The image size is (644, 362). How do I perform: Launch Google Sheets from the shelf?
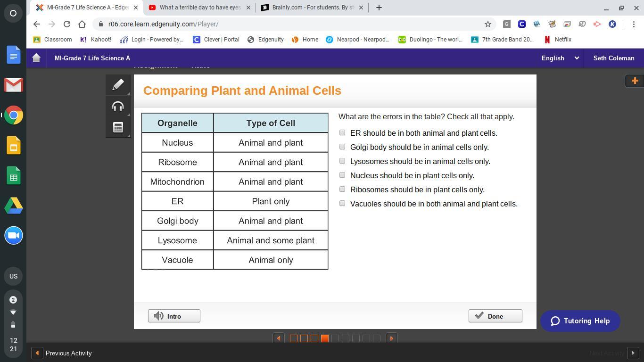pos(14,175)
